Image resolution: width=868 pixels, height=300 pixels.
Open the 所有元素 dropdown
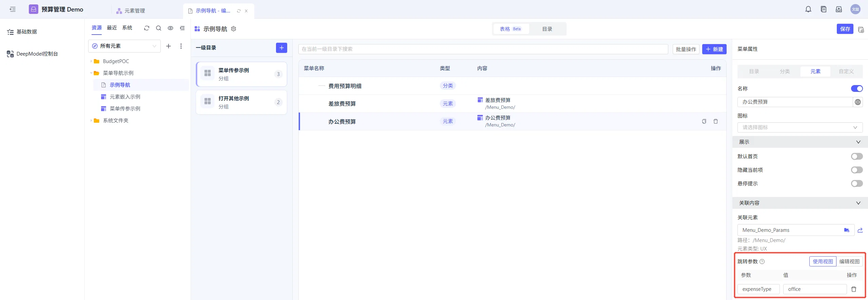(124, 46)
